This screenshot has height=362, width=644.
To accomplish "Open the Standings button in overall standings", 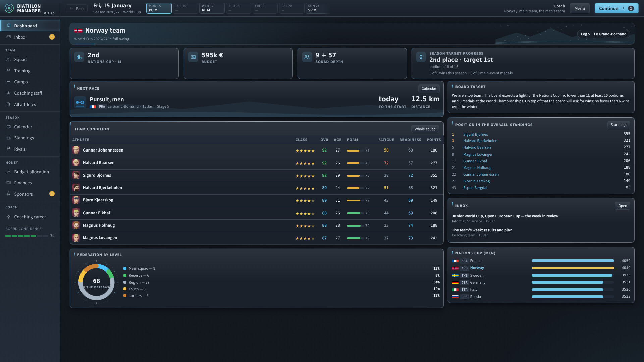I will [x=619, y=125].
